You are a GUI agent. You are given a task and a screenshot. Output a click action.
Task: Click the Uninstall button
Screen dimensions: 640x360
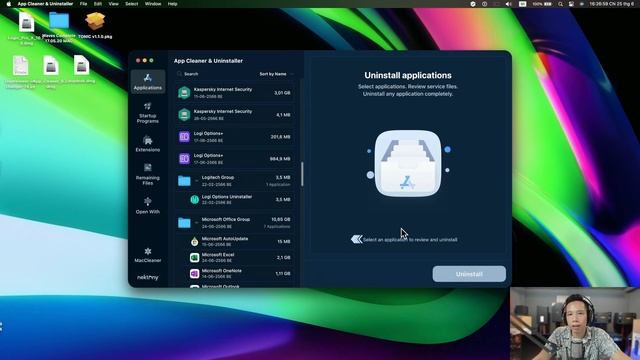469,274
